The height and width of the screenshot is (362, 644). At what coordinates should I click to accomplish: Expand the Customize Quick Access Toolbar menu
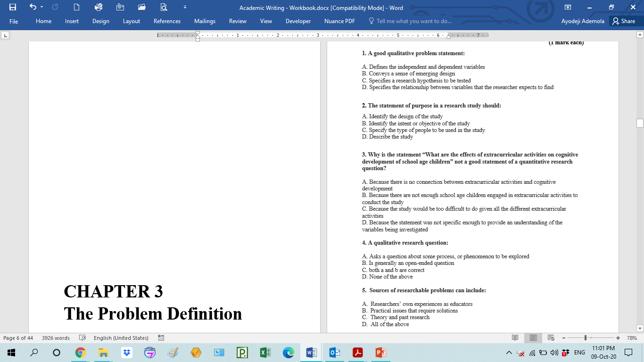pyautogui.click(x=185, y=8)
